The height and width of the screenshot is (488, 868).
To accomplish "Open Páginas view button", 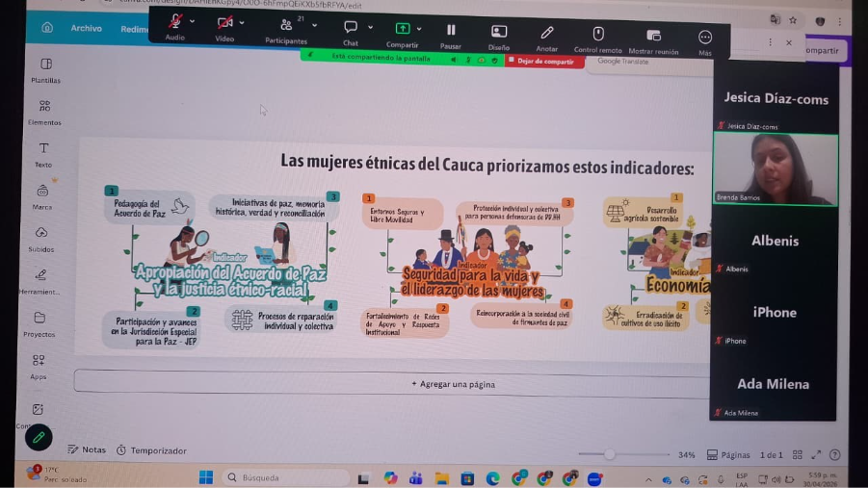I will click(728, 455).
